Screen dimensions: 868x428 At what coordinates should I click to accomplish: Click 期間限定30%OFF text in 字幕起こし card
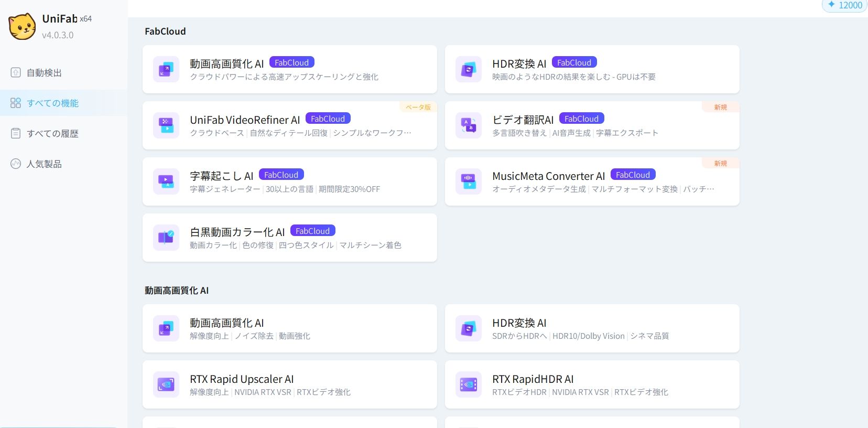tap(350, 189)
